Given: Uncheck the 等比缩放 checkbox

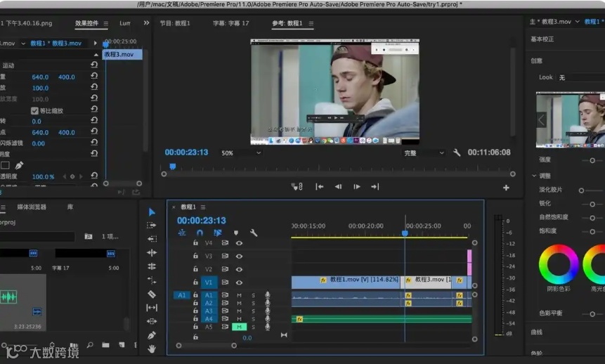Looking at the screenshot, I should pyautogui.click(x=34, y=111).
